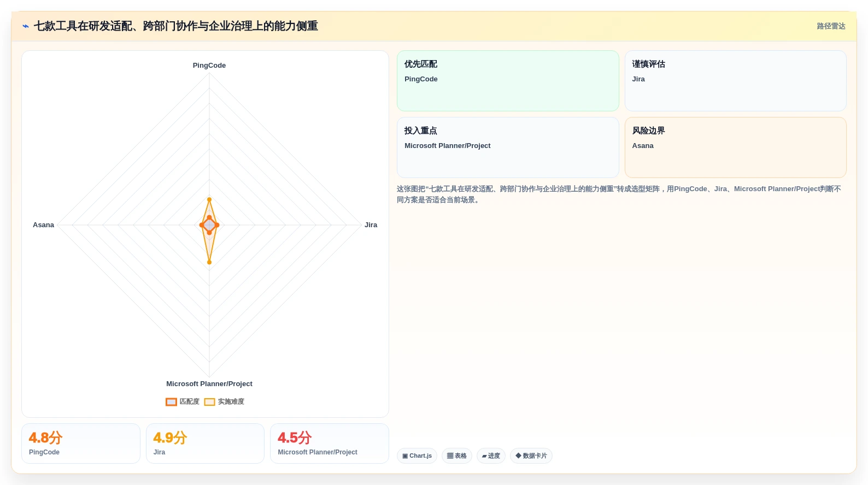Select the Chart.js tag chip
Screen dimensions: 868x485
click(x=417, y=456)
